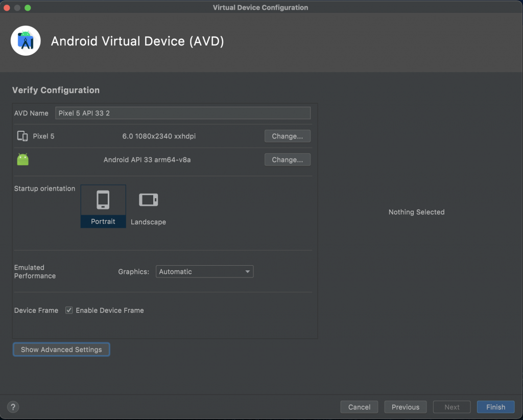This screenshot has width=523, height=420.
Task: Go back with the Previous button
Action: pos(406,407)
